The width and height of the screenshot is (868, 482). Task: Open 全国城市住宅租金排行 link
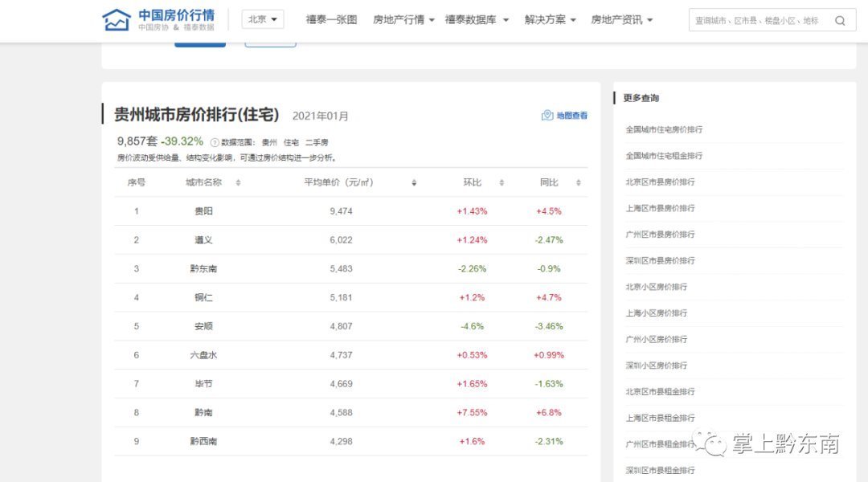(664, 156)
